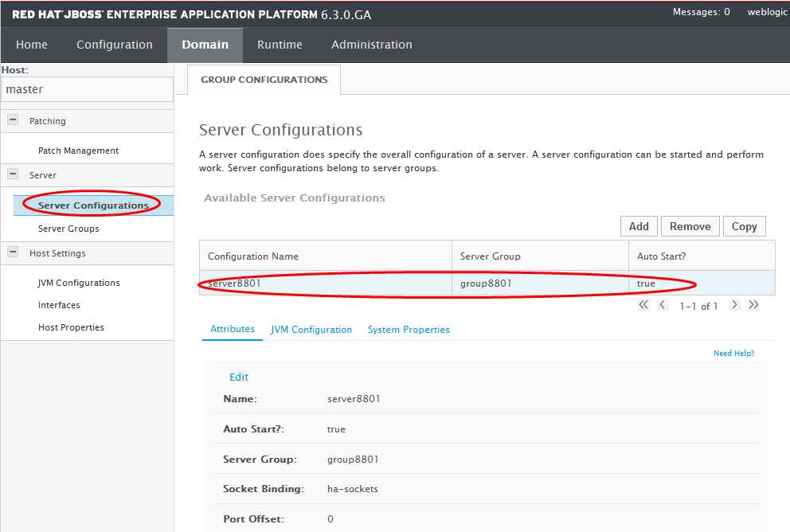Viewport: 790px width, 532px height.
Task: Open the Administration menu
Action: tap(372, 45)
